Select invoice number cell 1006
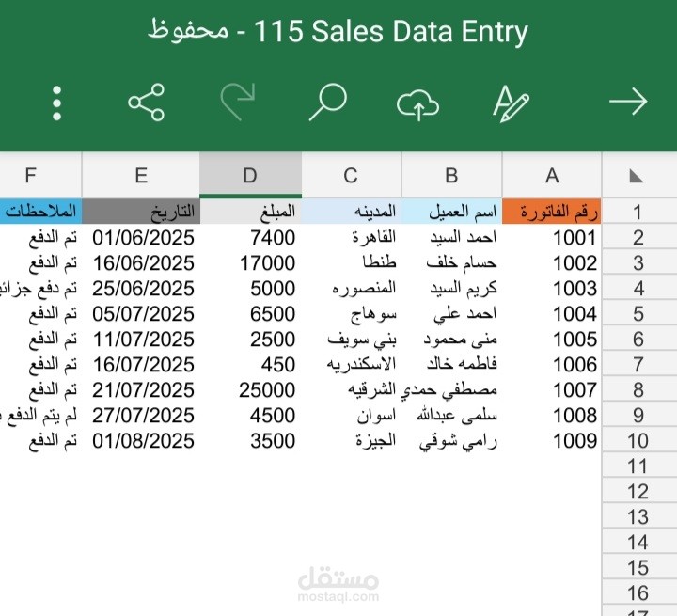The height and width of the screenshot is (616, 677). (x=552, y=365)
